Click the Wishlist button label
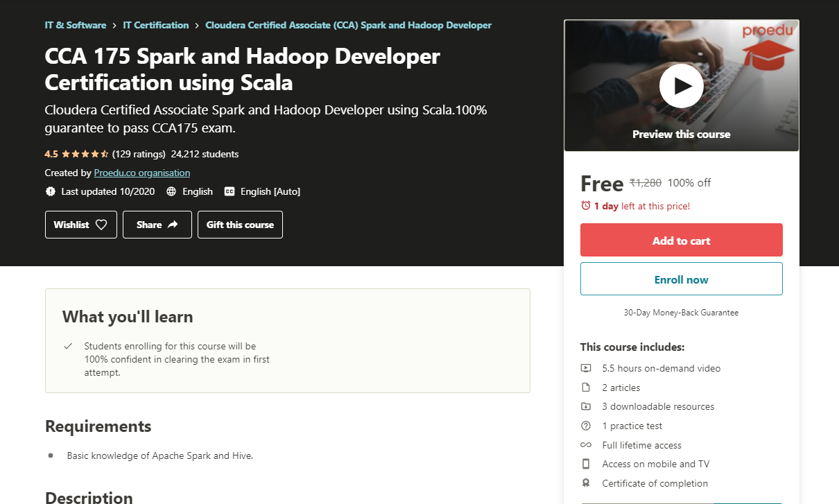This screenshot has height=504, width=839. [x=71, y=225]
